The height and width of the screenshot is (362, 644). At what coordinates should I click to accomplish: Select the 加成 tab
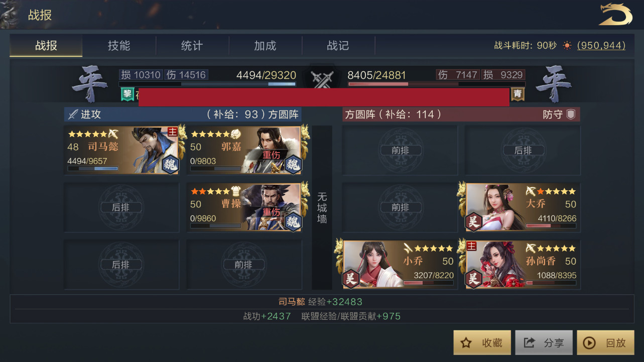(x=265, y=46)
